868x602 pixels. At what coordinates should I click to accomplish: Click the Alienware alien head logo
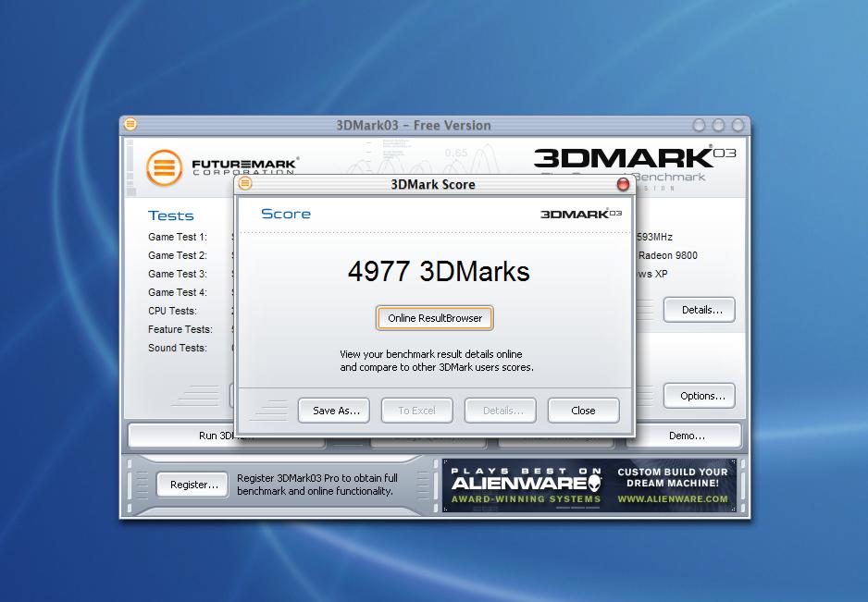[594, 485]
